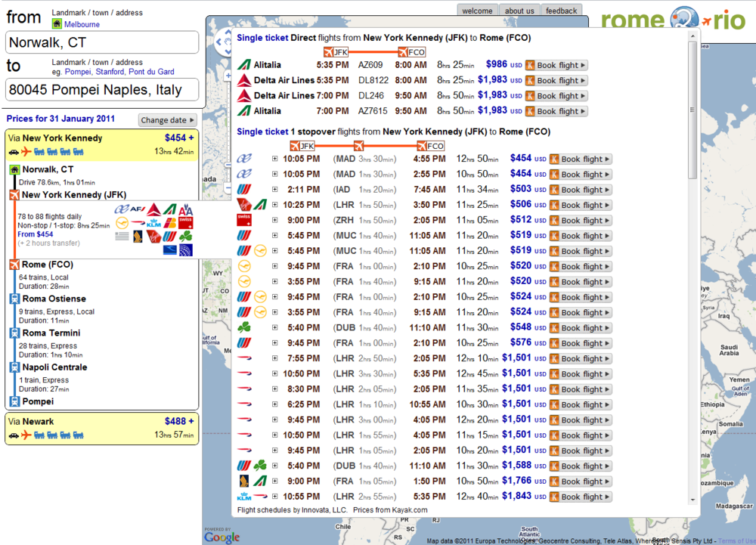Click the United logo on the 2:11 PM IAD flight
756x545 pixels.
tap(244, 190)
